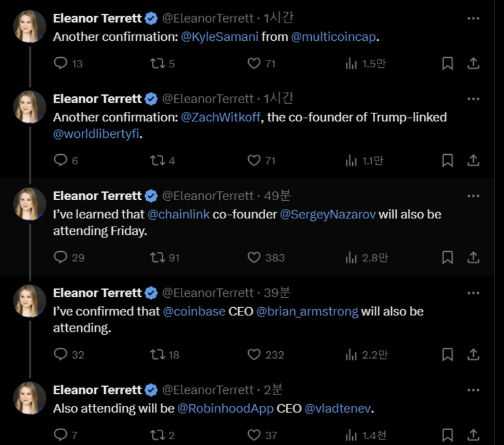Bookmark the chainlink Sergey Nazarov tweet

447,257
